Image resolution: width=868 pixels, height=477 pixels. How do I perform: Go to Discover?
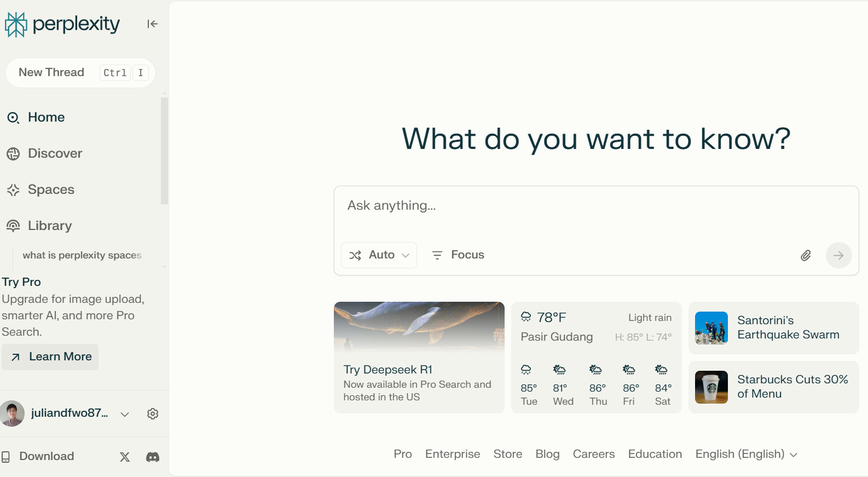coord(55,153)
